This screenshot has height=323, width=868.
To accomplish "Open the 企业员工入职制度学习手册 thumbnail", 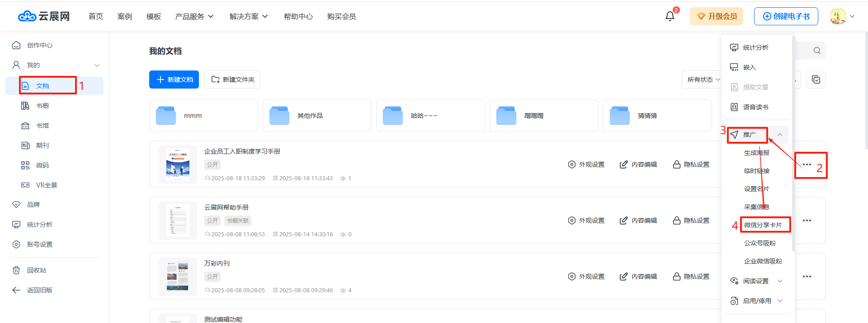I will coord(178,164).
